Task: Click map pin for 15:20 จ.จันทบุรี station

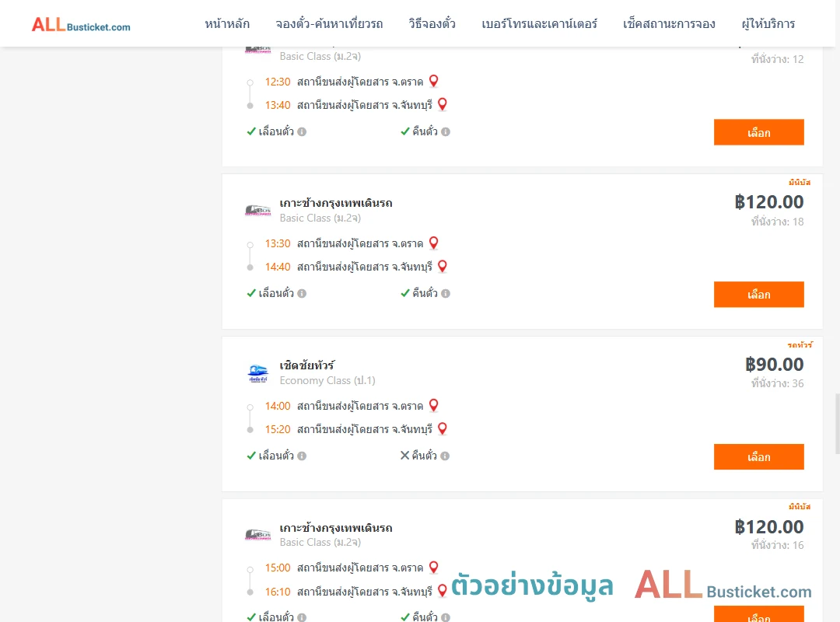Action: click(443, 428)
